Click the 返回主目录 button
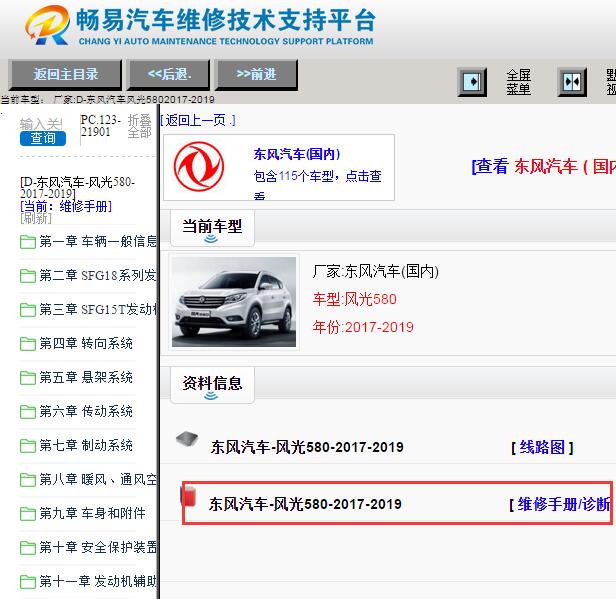Image resolution: width=616 pixels, height=599 pixels. 65,74
